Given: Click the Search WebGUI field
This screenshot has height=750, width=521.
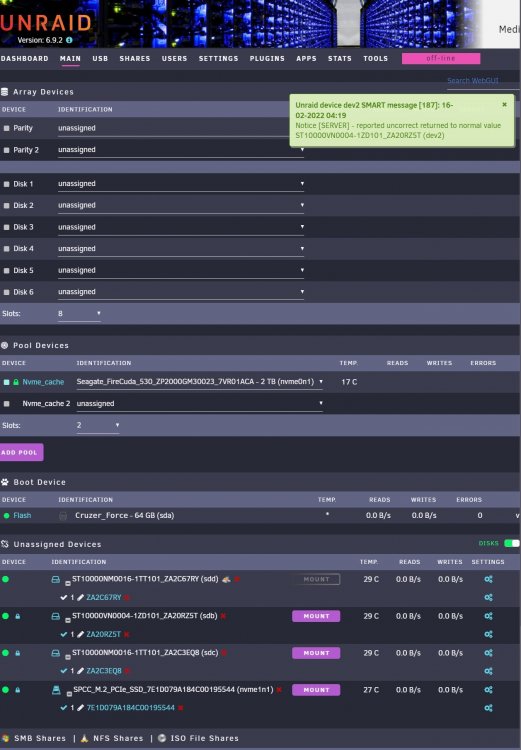Looking at the screenshot, I should pos(483,81).
